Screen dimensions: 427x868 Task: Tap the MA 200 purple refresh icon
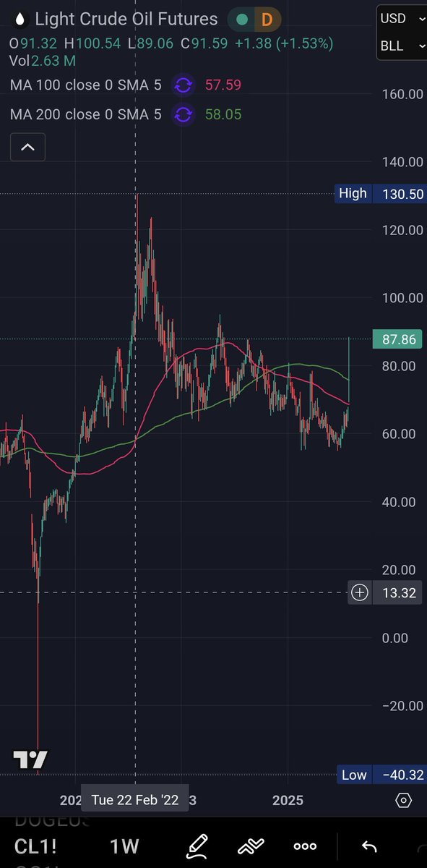(184, 114)
